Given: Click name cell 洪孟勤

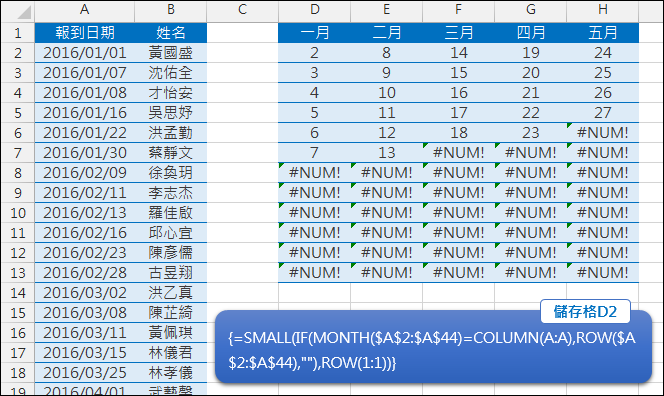Looking at the screenshot, I should pyautogui.click(x=171, y=133).
